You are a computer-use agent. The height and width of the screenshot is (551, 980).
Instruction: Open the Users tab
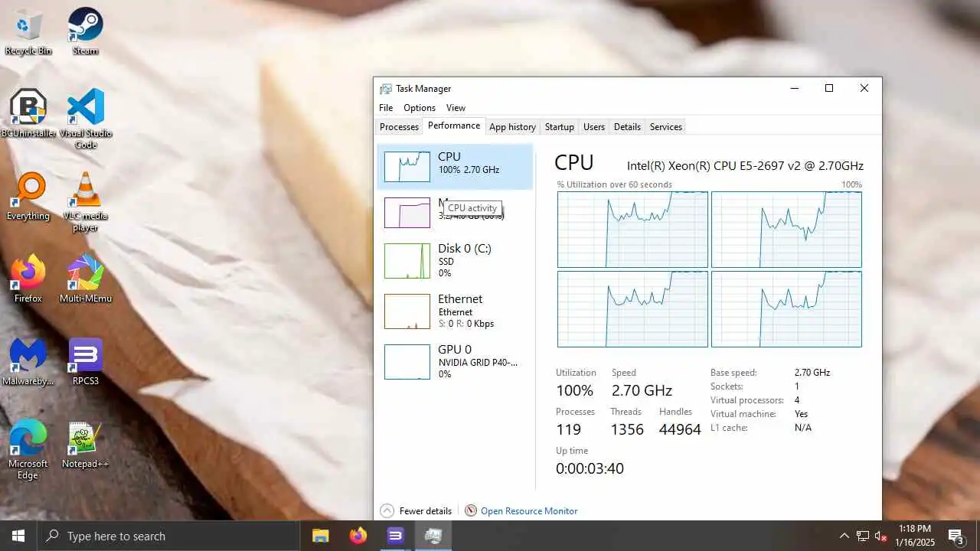pos(594,127)
